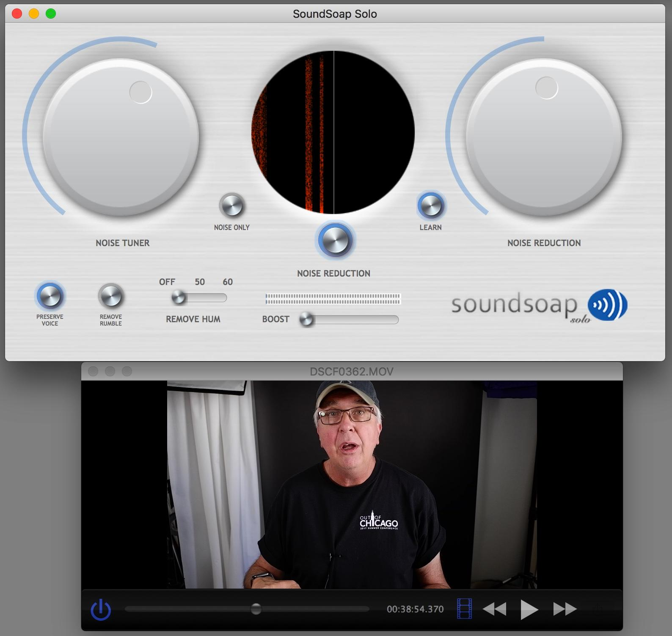
Task: Click the timecode 00:38:54.370
Action: (x=415, y=609)
